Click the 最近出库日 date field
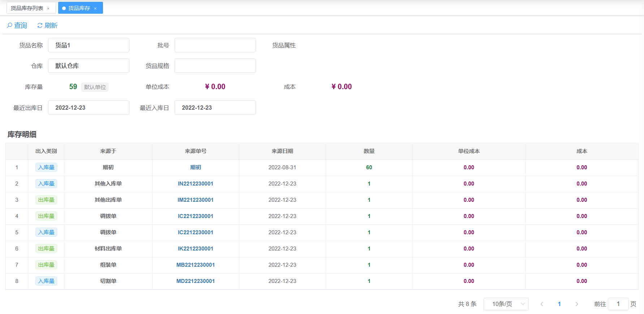 coord(89,108)
